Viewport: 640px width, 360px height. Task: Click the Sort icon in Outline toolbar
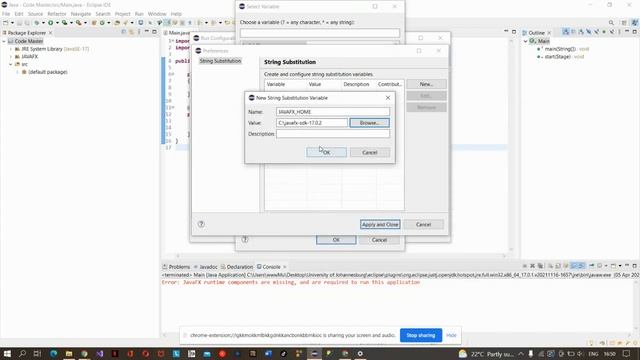tap(566, 32)
